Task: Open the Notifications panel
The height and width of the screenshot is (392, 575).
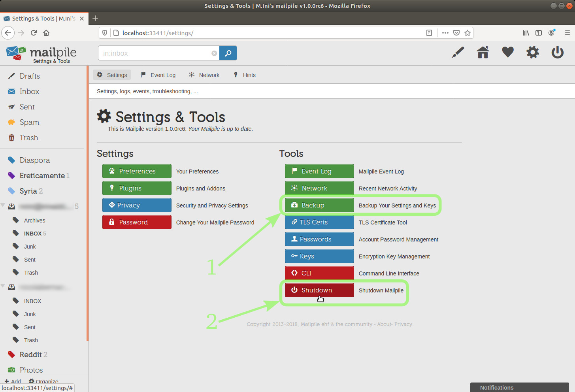Action: (x=519, y=387)
